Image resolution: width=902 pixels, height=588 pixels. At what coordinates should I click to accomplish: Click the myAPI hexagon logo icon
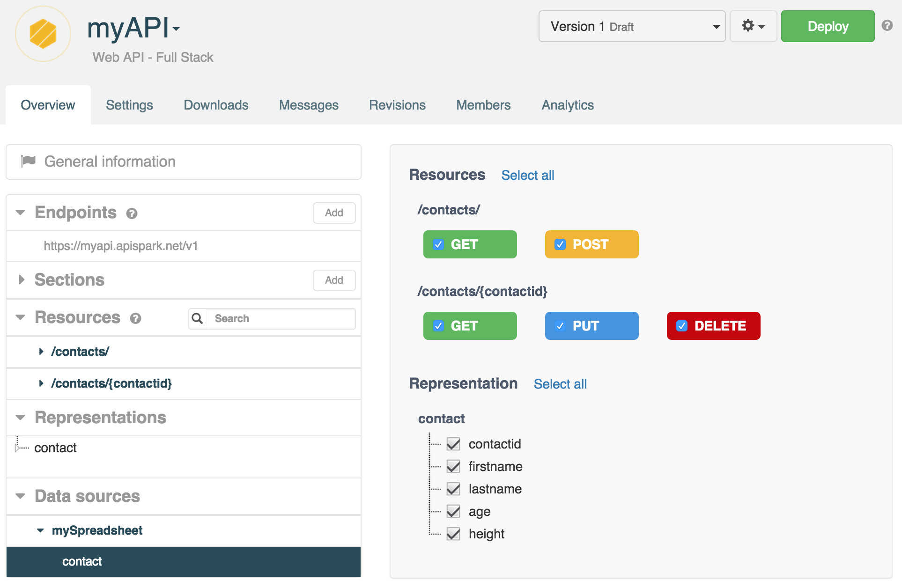(x=43, y=34)
